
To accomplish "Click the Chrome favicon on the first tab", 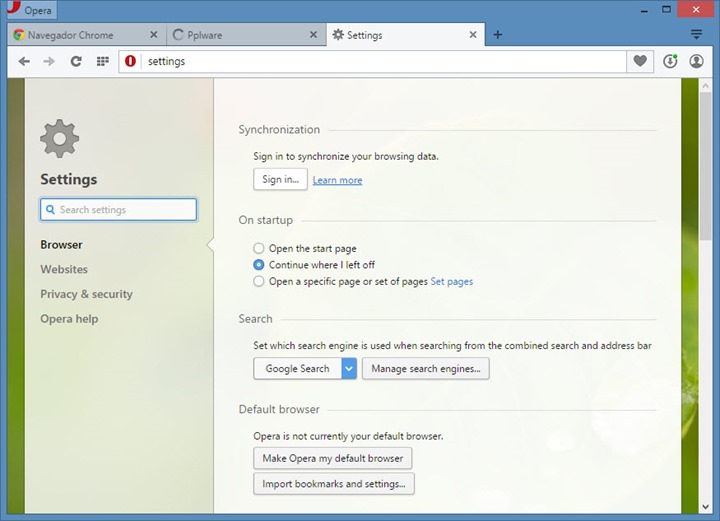I will point(19,35).
